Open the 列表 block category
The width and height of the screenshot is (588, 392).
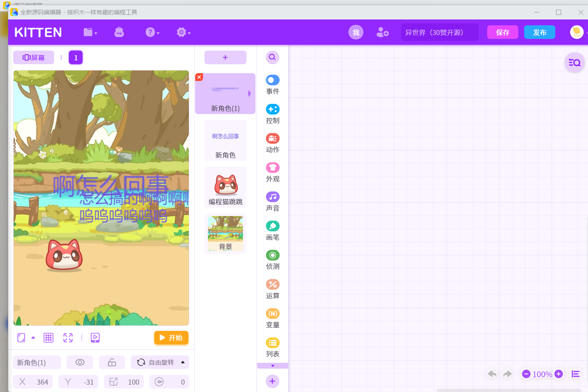tap(273, 348)
